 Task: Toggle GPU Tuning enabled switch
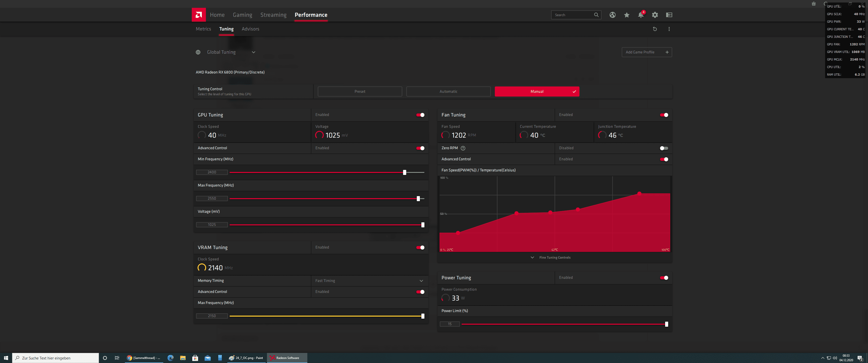(420, 115)
